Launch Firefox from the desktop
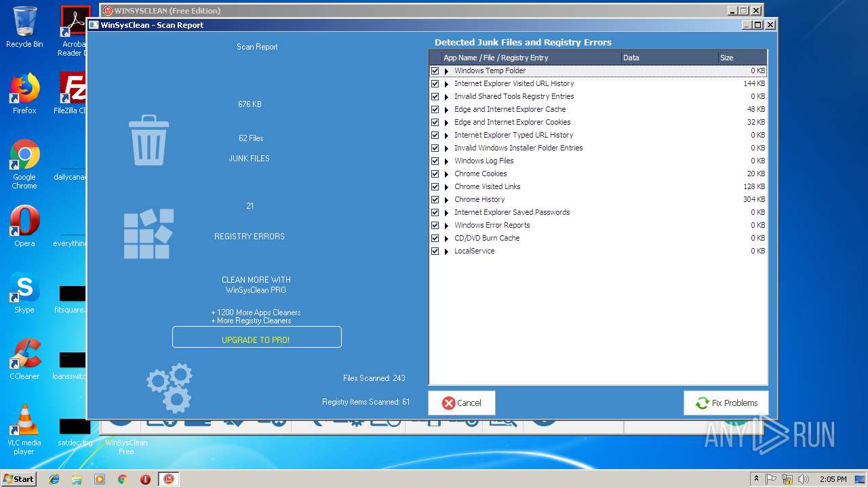 (x=24, y=94)
